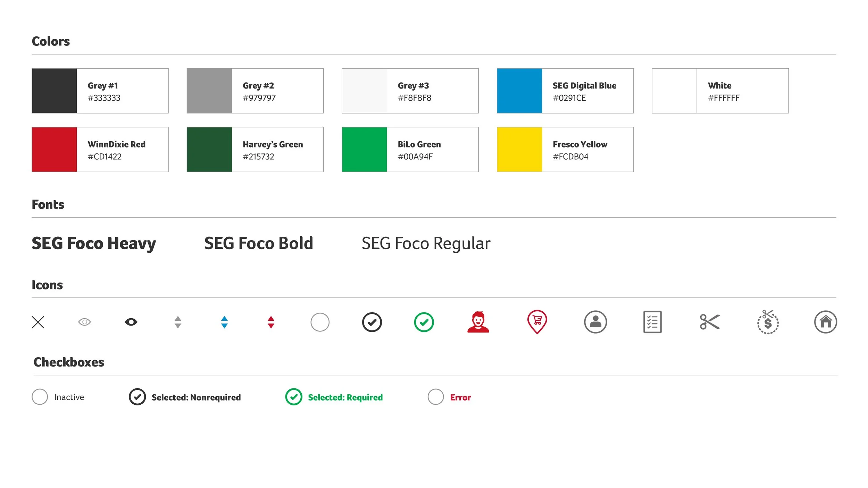The width and height of the screenshot is (868, 488).
Task: Select the Harvey's Green dark swatch
Action: tap(209, 149)
